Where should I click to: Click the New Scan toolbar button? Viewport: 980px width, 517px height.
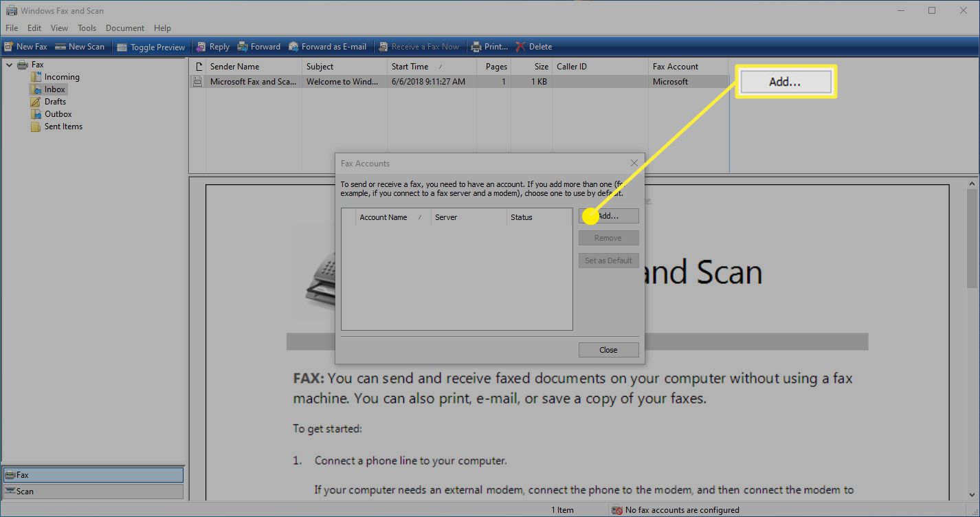tap(80, 47)
